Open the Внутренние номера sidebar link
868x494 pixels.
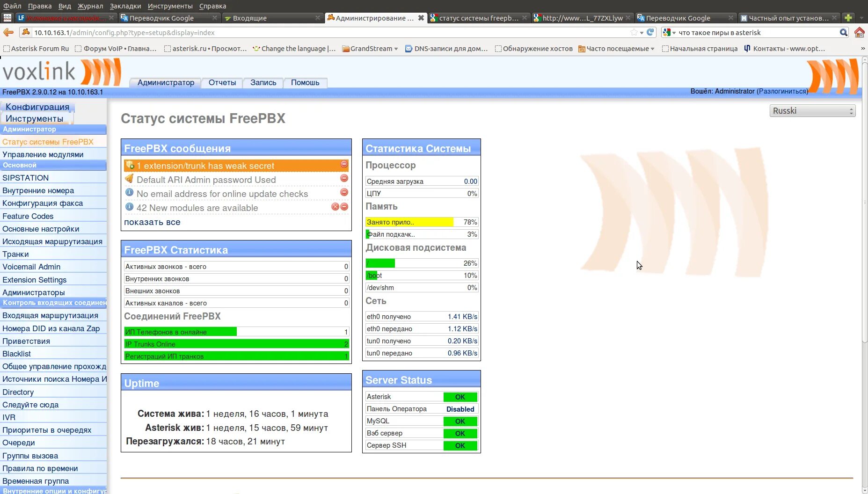[x=38, y=190]
